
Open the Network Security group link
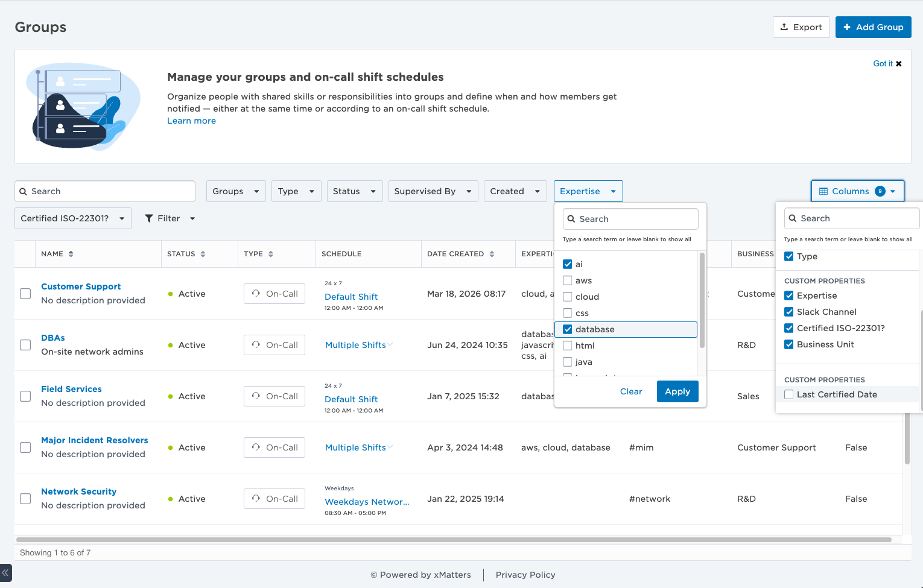pos(79,492)
